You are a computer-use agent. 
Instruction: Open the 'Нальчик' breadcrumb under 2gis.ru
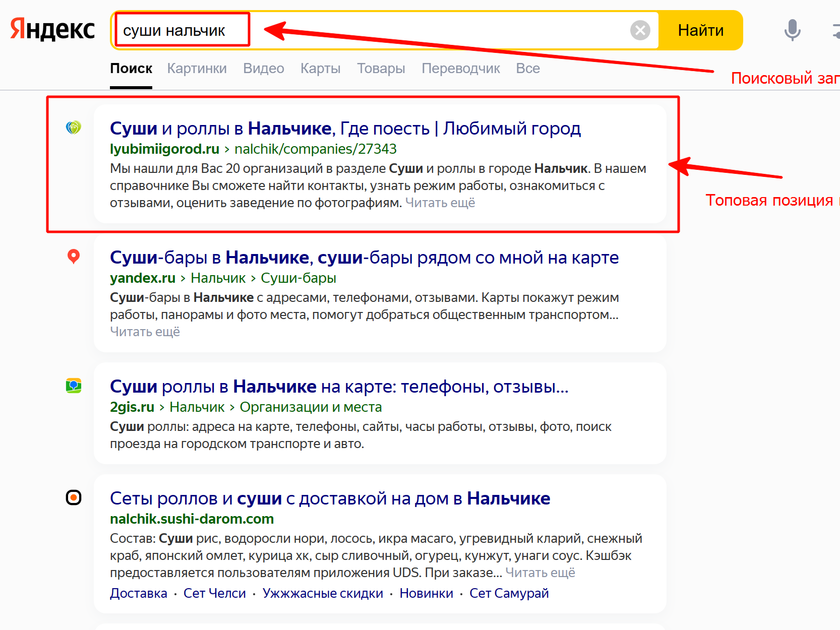point(197,407)
